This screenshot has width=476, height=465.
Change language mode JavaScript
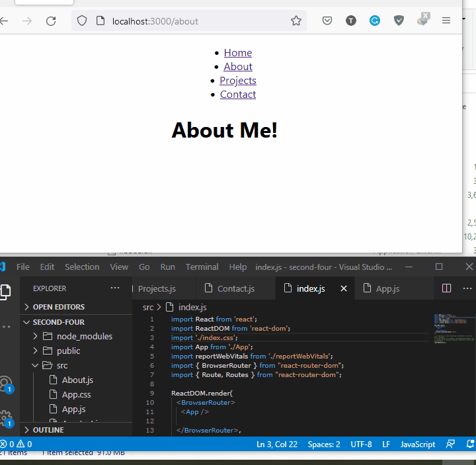point(418,444)
